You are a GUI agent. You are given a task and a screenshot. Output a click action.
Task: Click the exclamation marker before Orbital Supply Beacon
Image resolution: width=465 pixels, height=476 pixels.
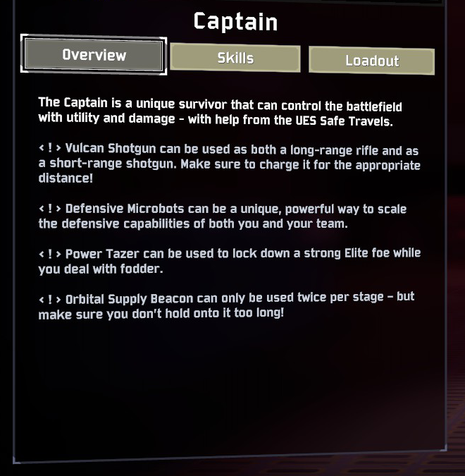[50, 298]
